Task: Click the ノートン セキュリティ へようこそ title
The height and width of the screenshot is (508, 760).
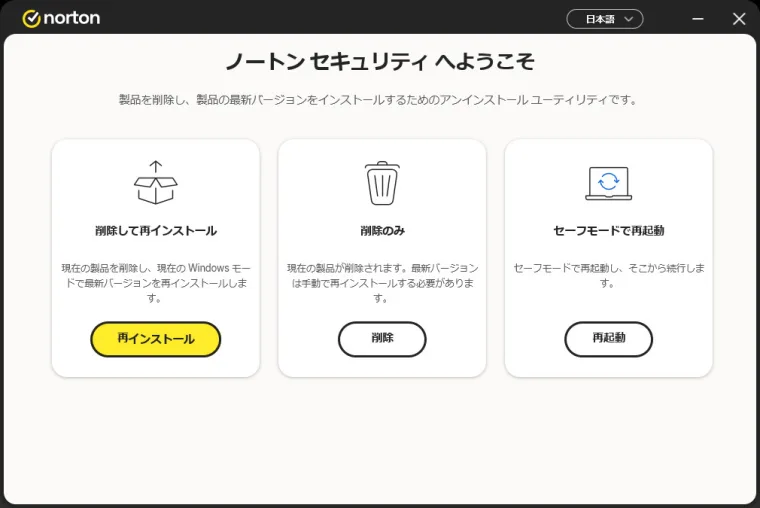Action: (380, 62)
